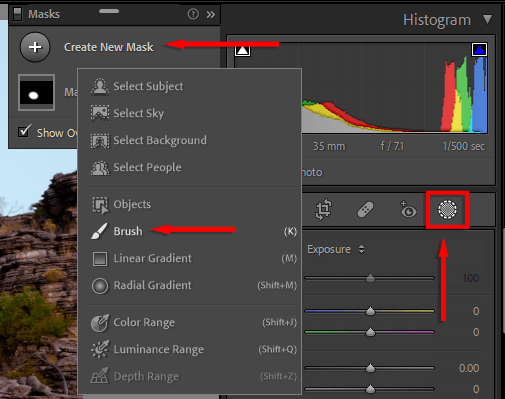Click the blue-yellow temperature slider handle
Image resolution: width=505 pixels, height=399 pixels.
coord(370,311)
